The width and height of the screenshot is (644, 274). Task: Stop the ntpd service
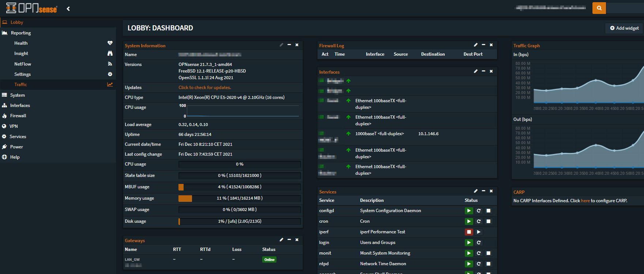point(488,264)
